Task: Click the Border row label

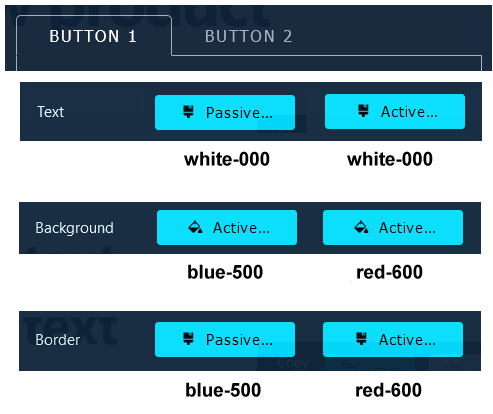Action: (x=57, y=340)
